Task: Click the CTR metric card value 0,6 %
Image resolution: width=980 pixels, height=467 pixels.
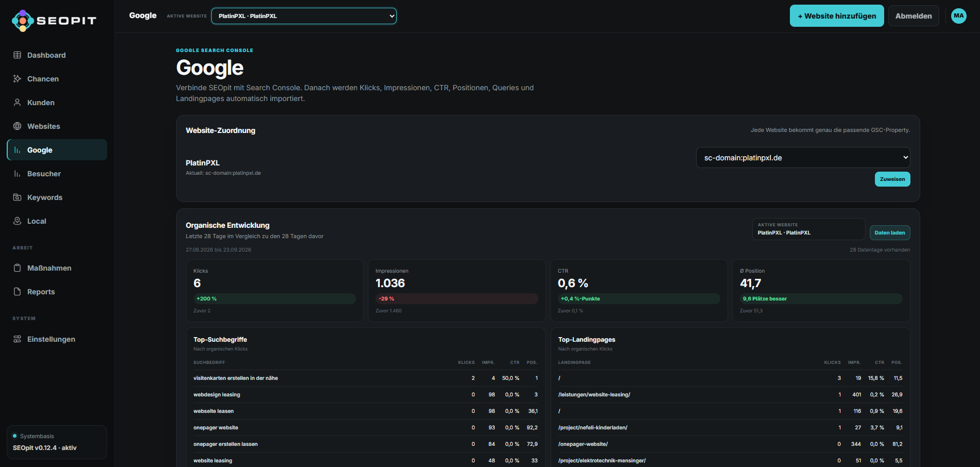Action: click(x=573, y=283)
